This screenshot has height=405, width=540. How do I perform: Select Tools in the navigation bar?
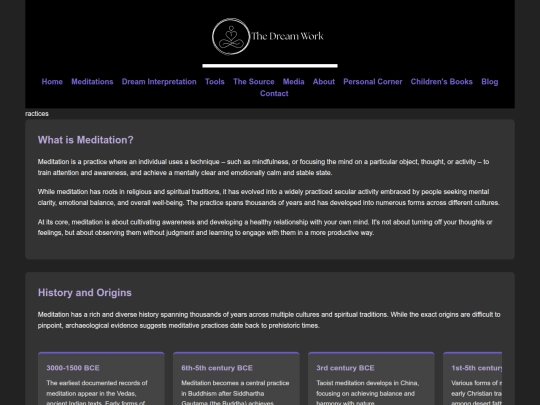click(215, 82)
